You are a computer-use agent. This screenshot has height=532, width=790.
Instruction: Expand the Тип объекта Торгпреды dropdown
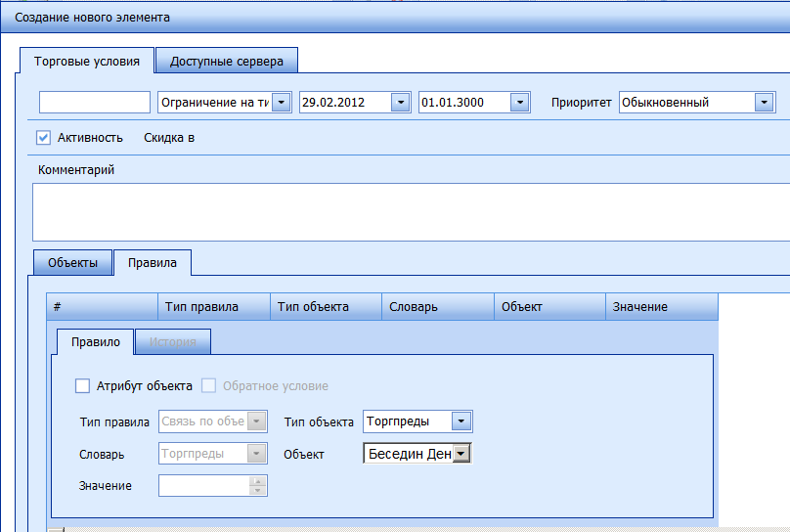tap(462, 421)
